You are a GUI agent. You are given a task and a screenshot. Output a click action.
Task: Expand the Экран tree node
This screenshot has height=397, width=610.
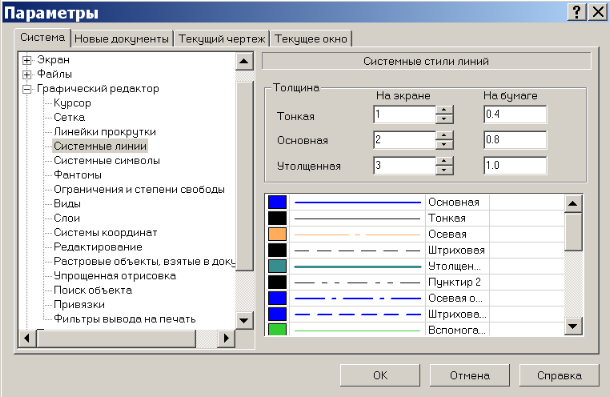pyautogui.click(x=27, y=60)
